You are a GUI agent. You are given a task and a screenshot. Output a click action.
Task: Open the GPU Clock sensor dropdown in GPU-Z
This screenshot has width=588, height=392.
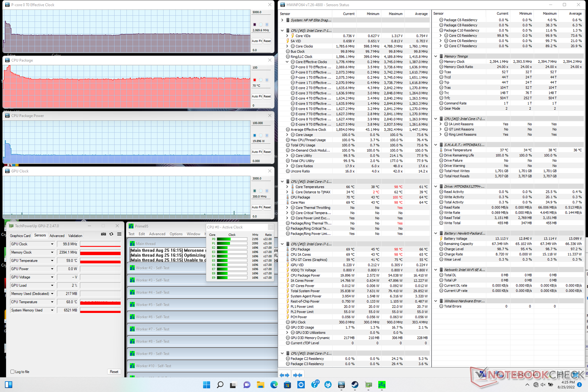[52, 244]
